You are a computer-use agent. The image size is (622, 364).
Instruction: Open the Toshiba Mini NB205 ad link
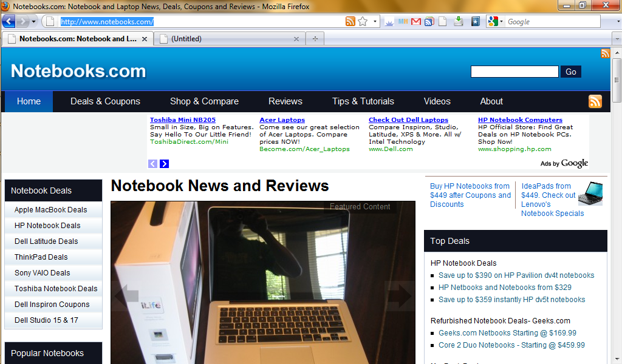[x=183, y=120]
